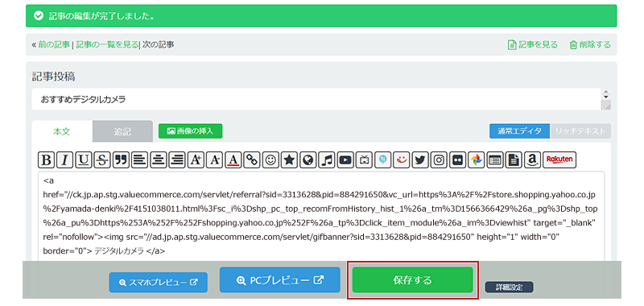Embed a YouTube video with the play icon

pyautogui.click(x=345, y=160)
